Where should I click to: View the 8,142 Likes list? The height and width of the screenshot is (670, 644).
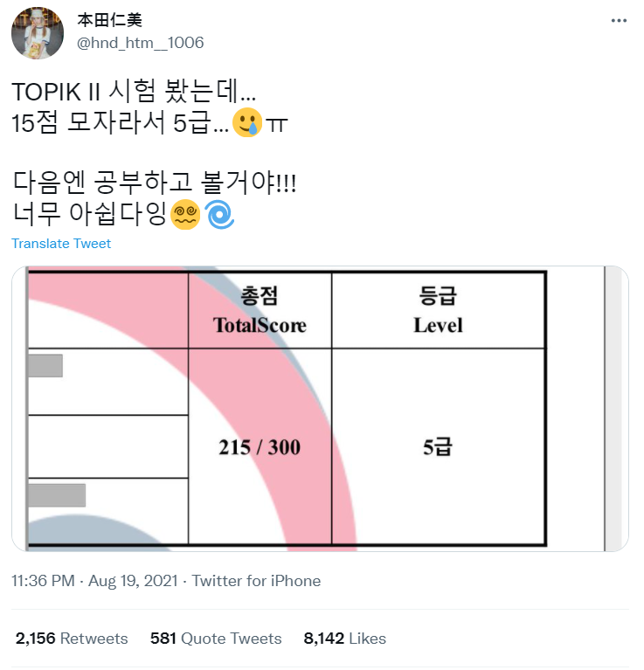(x=344, y=639)
